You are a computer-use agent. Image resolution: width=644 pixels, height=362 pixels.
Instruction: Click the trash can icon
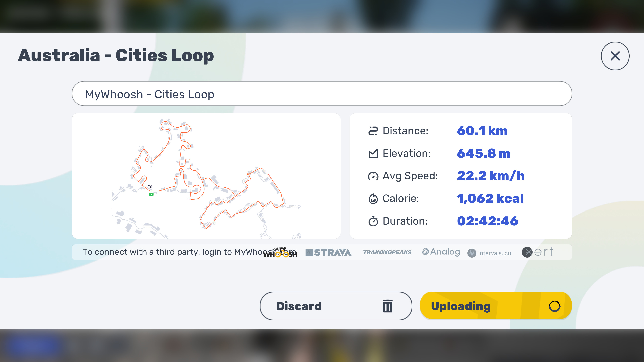pyautogui.click(x=388, y=306)
